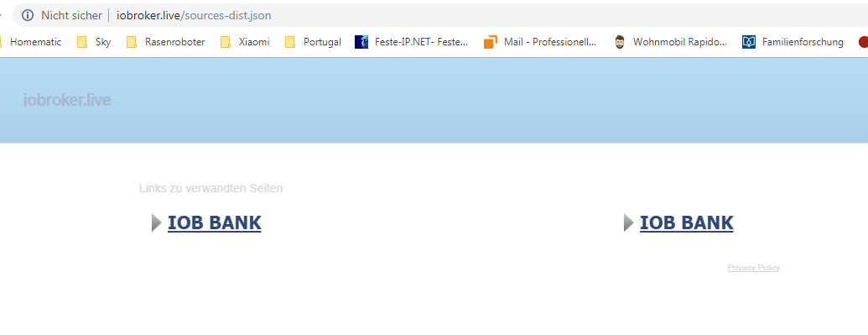The width and height of the screenshot is (868, 335).
Task: Open the Sky bookmark folder
Action: tap(94, 42)
